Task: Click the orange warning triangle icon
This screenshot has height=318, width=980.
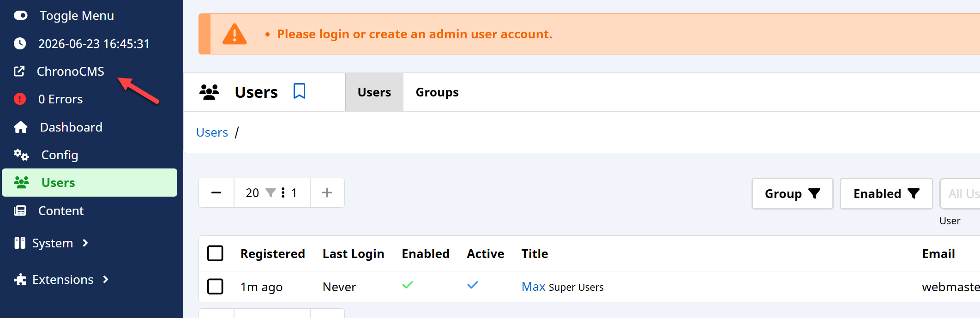Action: [234, 34]
